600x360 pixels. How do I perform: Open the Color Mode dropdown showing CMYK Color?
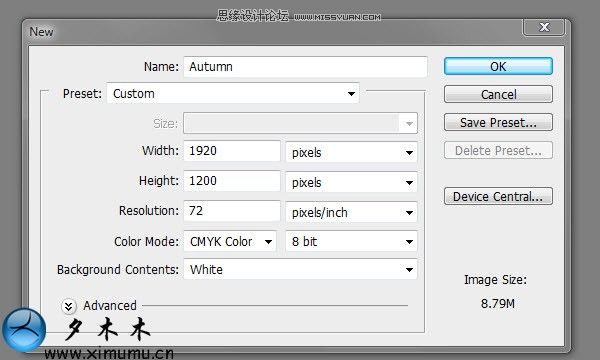[230, 241]
